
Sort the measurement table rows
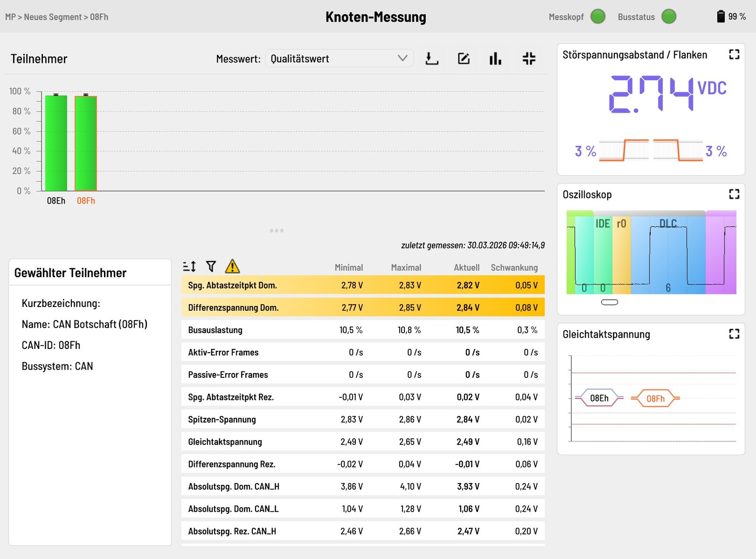click(x=189, y=267)
